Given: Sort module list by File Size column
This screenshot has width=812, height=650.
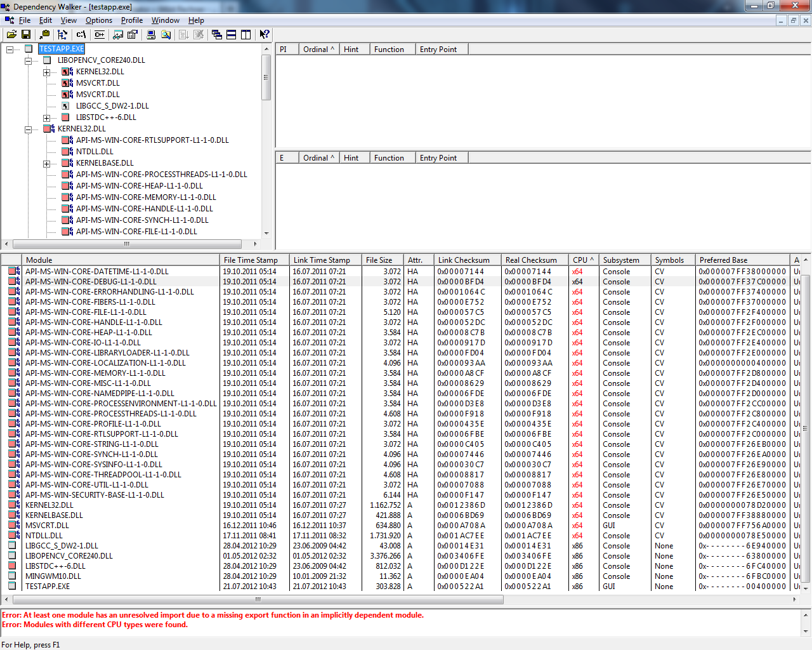Looking at the screenshot, I should tap(383, 260).
